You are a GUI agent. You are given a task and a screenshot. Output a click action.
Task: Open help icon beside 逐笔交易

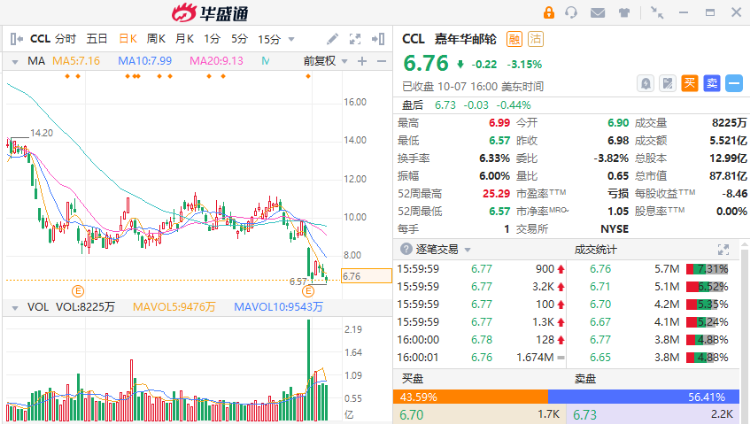[x=406, y=249]
